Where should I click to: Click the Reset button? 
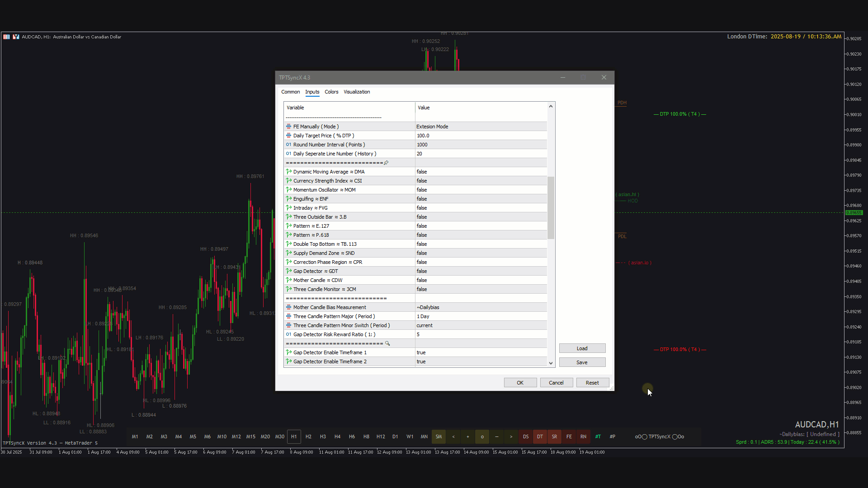point(593,383)
